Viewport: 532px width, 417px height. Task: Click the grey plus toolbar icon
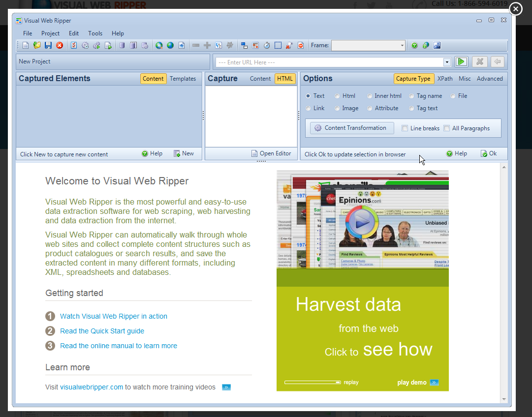coord(207,45)
